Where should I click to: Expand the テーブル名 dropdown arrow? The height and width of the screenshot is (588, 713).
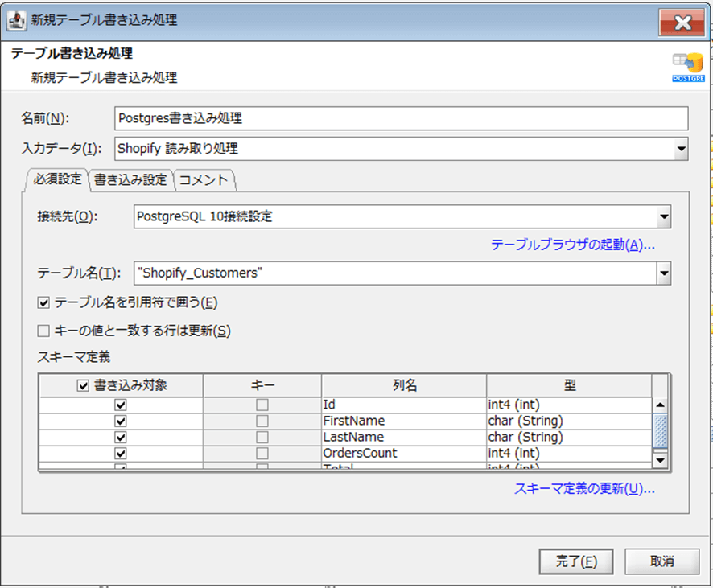click(664, 273)
